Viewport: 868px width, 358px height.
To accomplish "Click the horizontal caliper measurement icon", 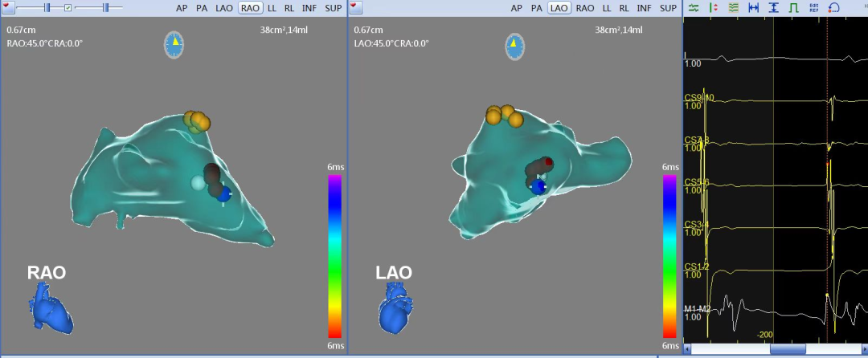I will pos(753,7).
